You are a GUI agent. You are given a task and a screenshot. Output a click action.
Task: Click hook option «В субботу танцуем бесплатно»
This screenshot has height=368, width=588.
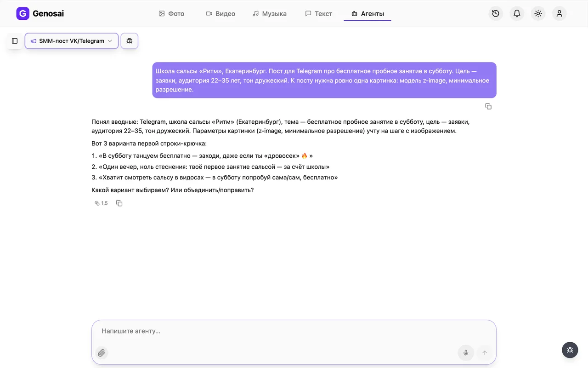coord(206,156)
